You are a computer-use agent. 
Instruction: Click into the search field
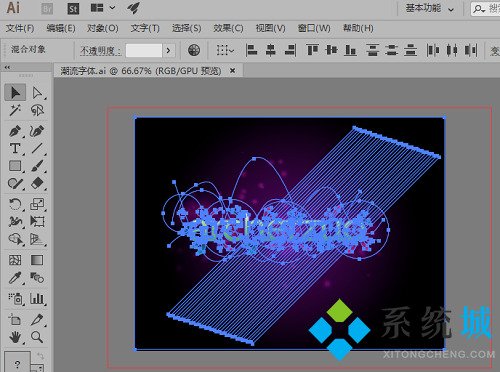(x=485, y=9)
